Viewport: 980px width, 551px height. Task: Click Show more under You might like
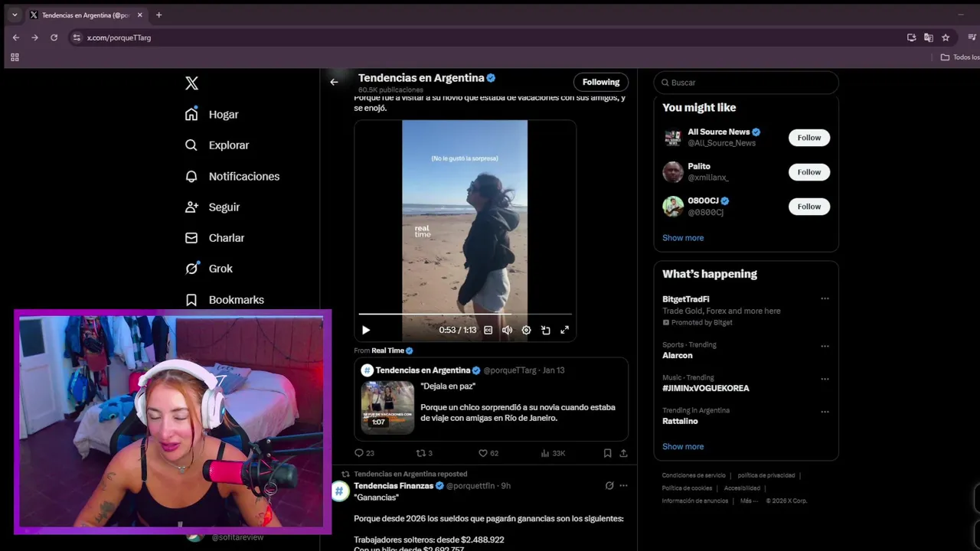(x=683, y=238)
